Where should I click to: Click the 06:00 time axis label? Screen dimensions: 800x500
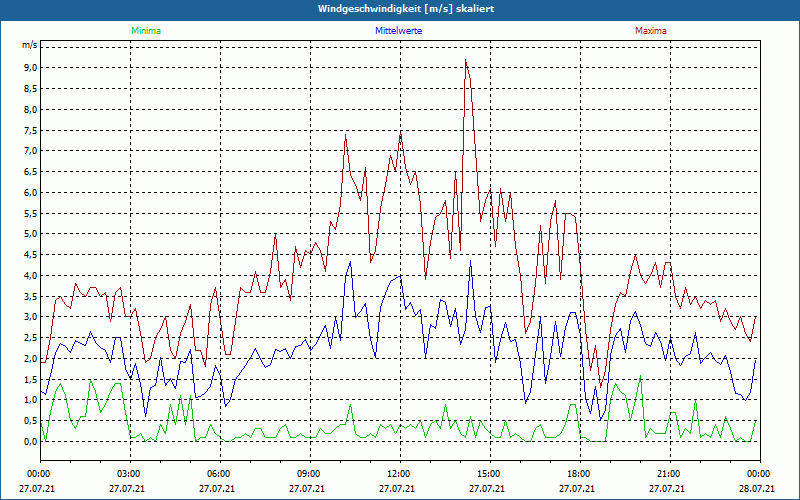[x=219, y=474]
